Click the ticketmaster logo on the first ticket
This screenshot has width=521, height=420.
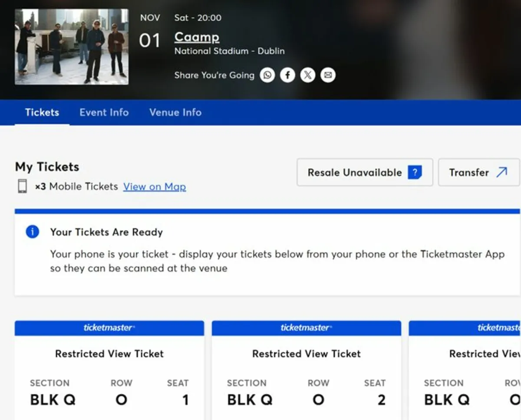click(109, 328)
